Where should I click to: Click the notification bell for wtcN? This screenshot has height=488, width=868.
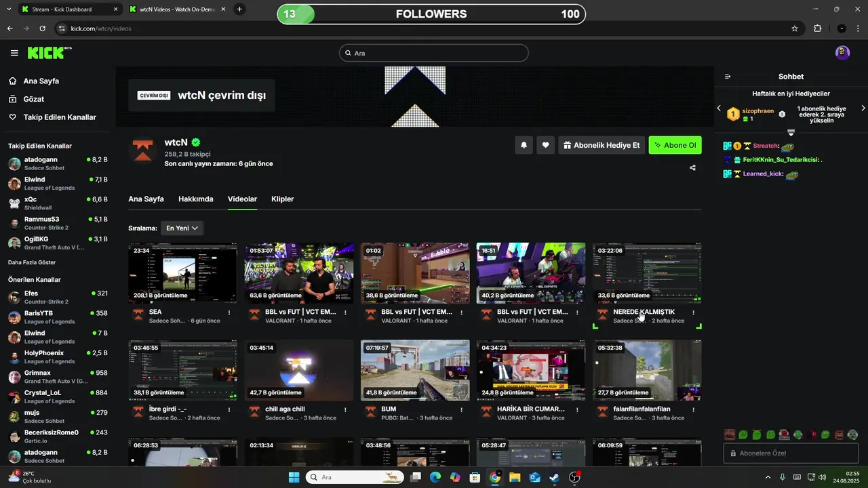click(x=524, y=145)
